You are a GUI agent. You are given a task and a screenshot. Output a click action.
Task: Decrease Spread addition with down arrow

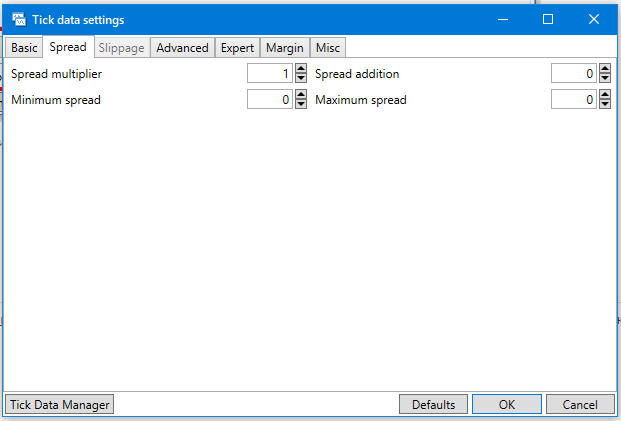(605, 78)
